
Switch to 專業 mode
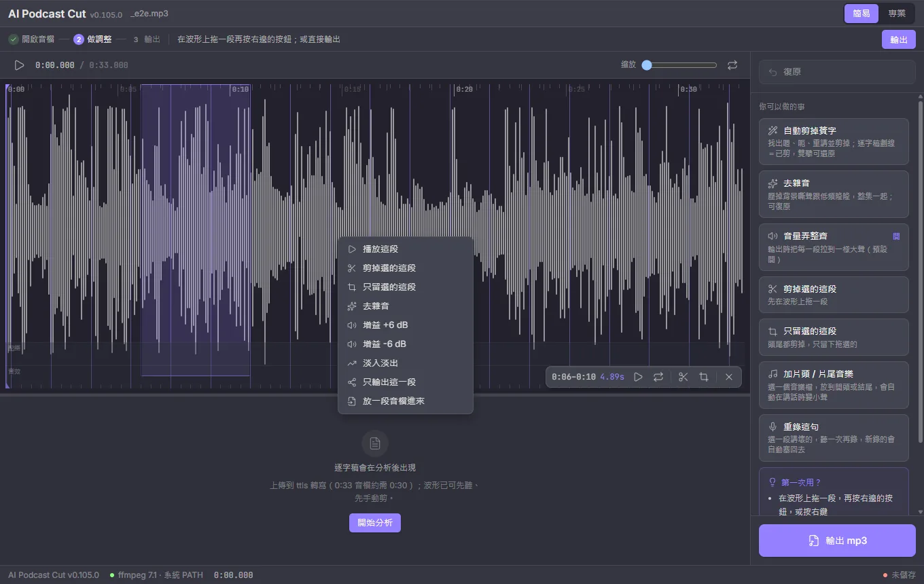point(897,14)
